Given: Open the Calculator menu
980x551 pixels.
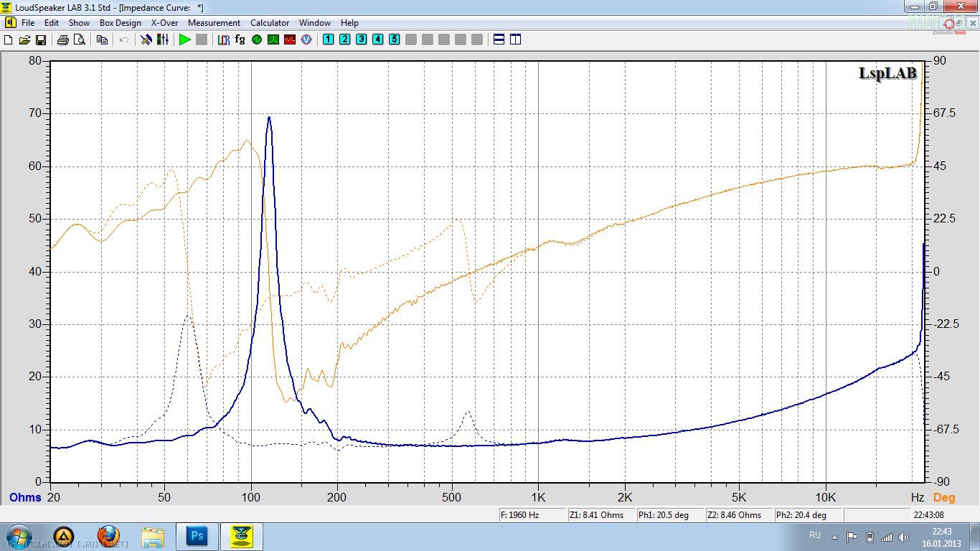Looking at the screenshot, I should pyautogui.click(x=270, y=23).
